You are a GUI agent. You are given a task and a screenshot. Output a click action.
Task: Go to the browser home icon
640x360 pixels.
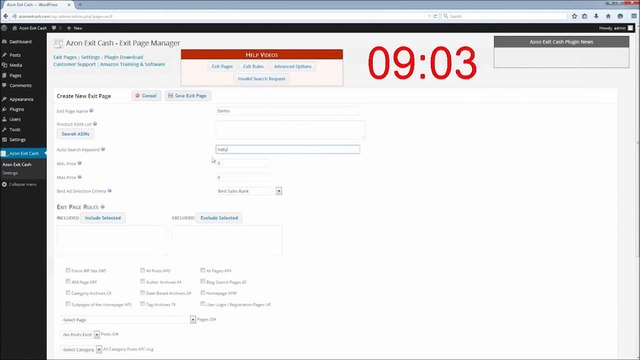pos(608,16)
